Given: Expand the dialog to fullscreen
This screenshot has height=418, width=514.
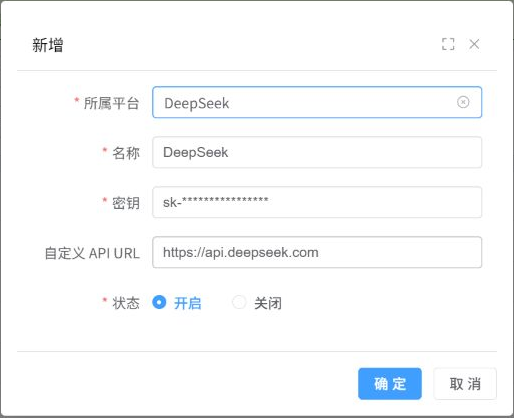Looking at the screenshot, I should [448, 44].
